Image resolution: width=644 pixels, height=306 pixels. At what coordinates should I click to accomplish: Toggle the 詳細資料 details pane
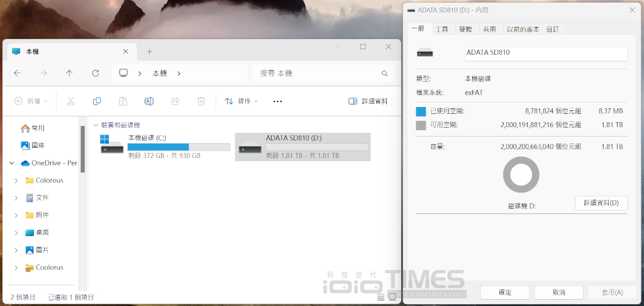pos(368,101)
